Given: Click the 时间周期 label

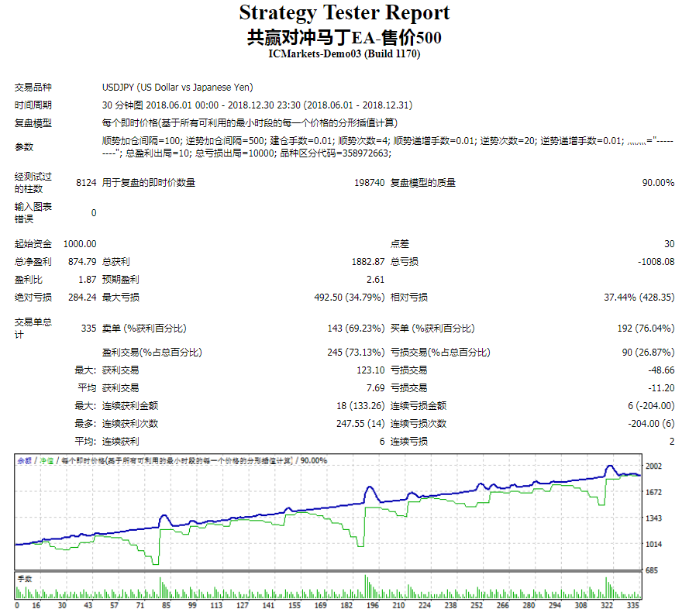Looking at the screenshot, I should (33, 105).
